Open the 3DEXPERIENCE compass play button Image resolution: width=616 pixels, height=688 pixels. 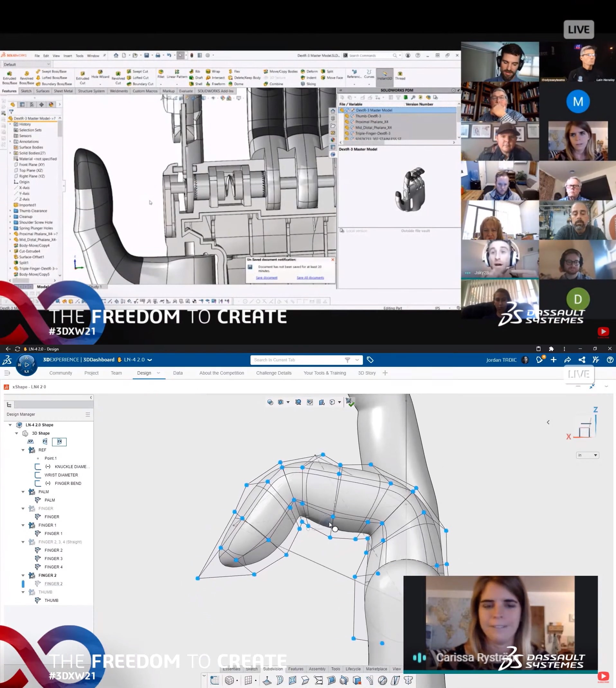click(27, 365)
